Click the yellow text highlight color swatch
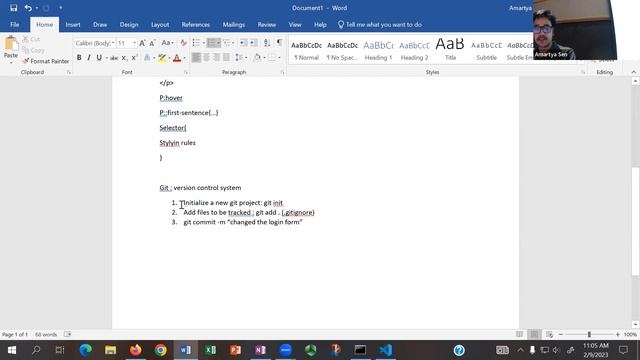 click(162, 58)
